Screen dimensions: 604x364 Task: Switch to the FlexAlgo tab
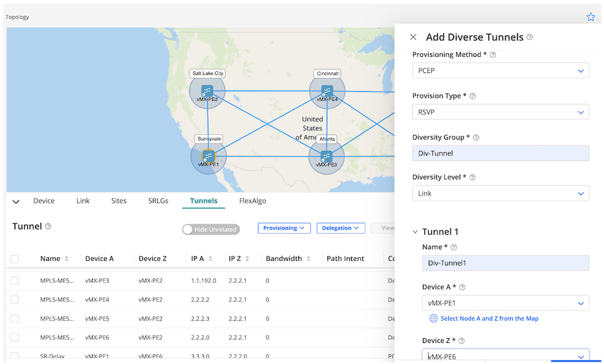[252, 201]
